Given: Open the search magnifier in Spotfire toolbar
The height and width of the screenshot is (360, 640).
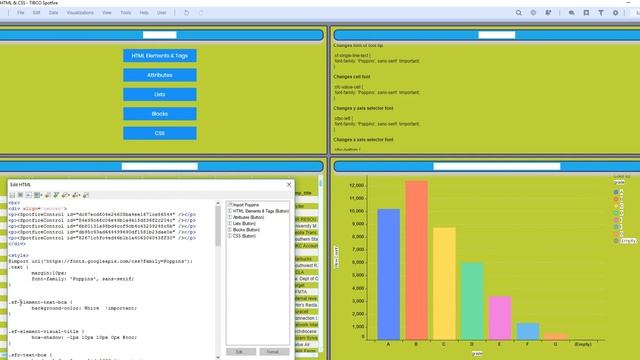Looking at the screenshot, I should [x=518, y=13].
